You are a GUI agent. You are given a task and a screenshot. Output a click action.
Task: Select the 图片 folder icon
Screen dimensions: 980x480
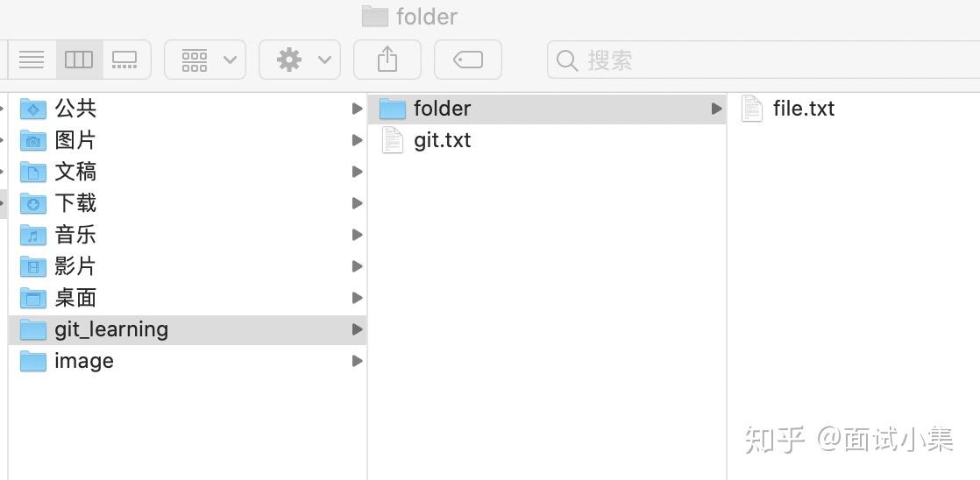tap(33, 140)
